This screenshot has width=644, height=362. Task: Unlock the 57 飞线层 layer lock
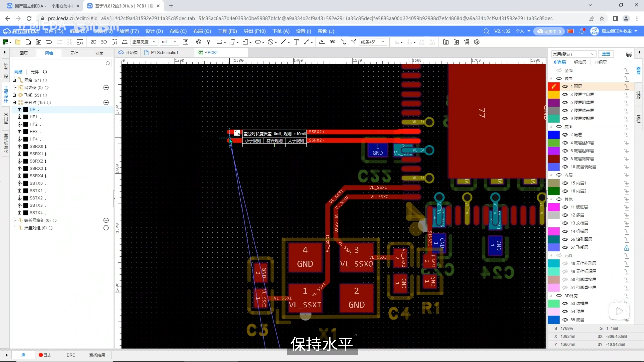(x=626, y=248)
